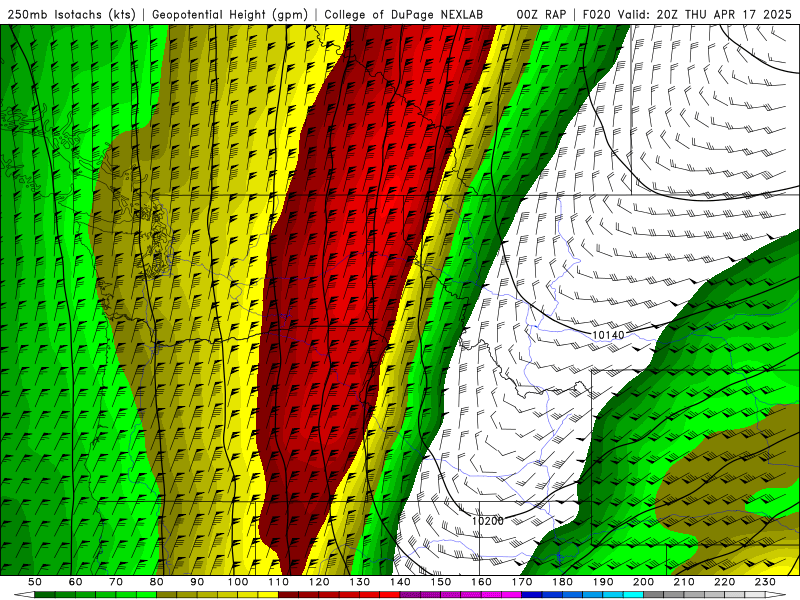Click the 230 value on the color scale
Screen dimensions: 800x600
[x=765, y=582]
